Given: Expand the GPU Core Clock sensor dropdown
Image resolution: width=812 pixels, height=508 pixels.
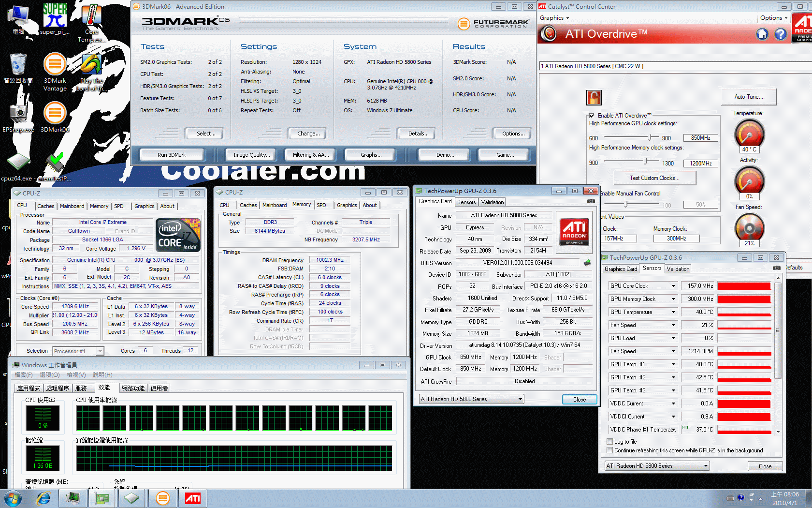Looking at the screenshot, I should coord(673,286).
